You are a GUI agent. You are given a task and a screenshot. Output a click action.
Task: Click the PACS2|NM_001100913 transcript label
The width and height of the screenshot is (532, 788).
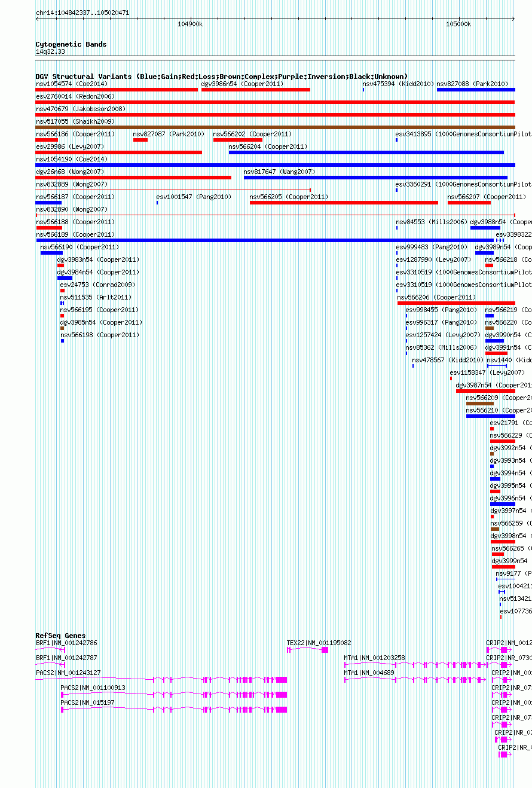93,688
